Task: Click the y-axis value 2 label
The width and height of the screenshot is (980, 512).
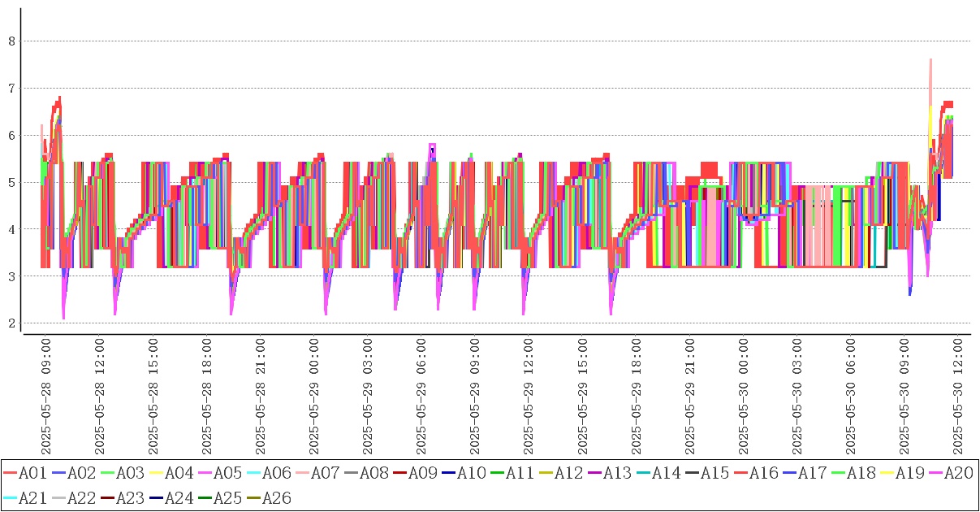Action: [x=11, y=323]
